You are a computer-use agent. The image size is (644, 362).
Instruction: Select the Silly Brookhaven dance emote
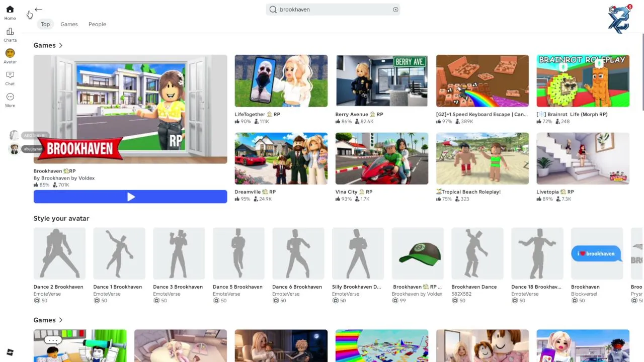358,253
